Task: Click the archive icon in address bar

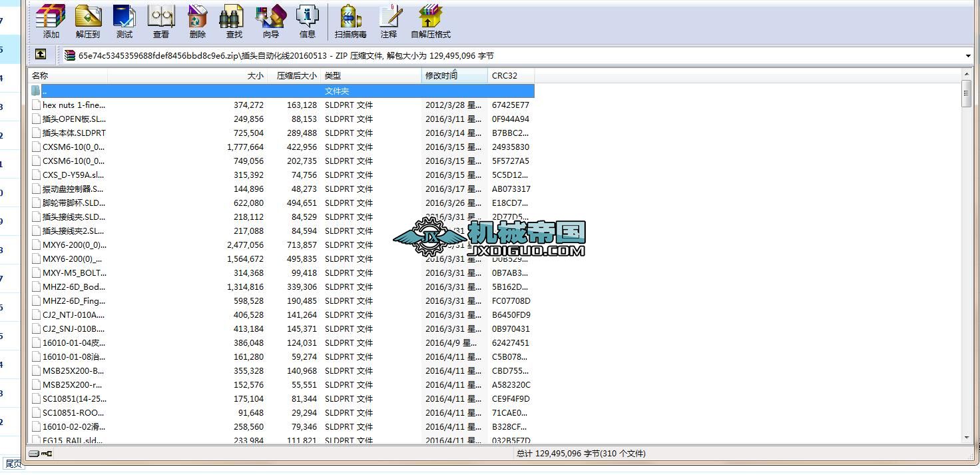Action: (x=70, y=55)
